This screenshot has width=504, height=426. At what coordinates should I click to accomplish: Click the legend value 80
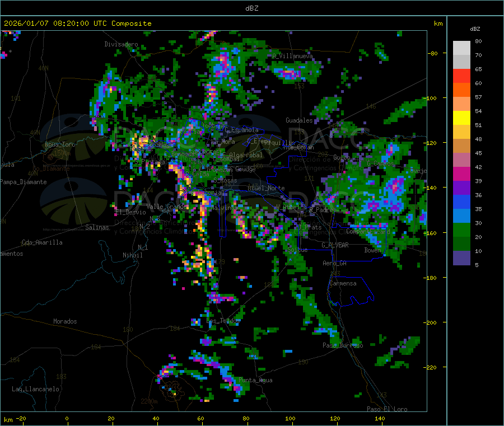(x=478, y=41)
